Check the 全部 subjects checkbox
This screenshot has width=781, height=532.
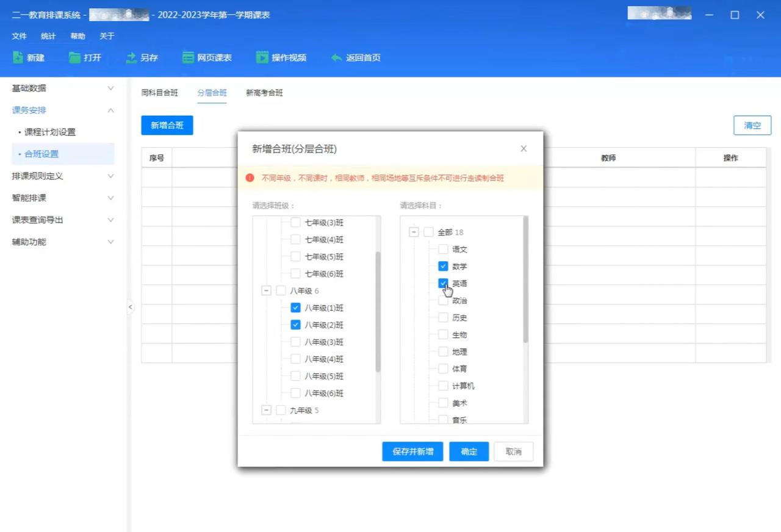coord(428,232)
